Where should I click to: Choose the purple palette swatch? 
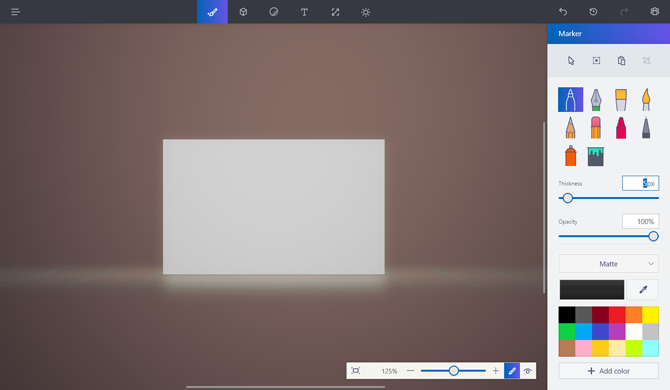[x=617, y=331]
